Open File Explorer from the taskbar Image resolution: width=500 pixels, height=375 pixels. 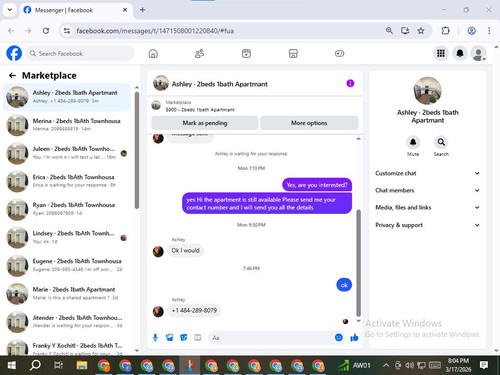(x=82, y=365)
